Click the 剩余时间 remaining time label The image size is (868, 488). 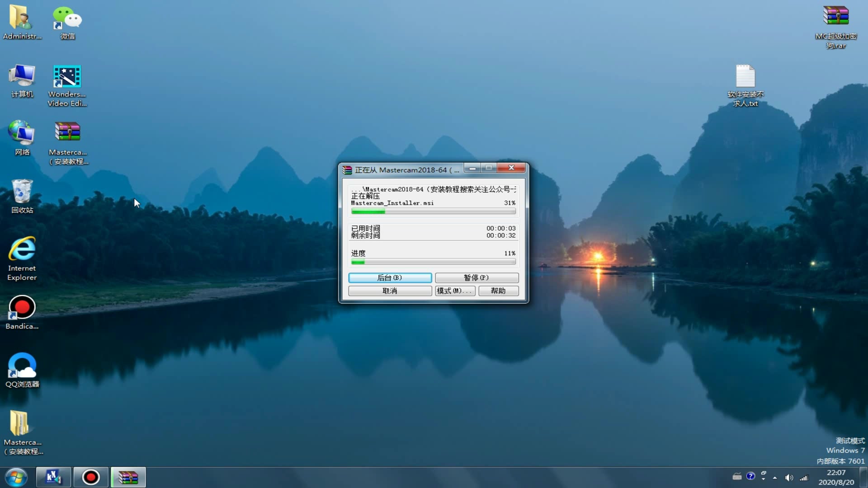[365, 235]
